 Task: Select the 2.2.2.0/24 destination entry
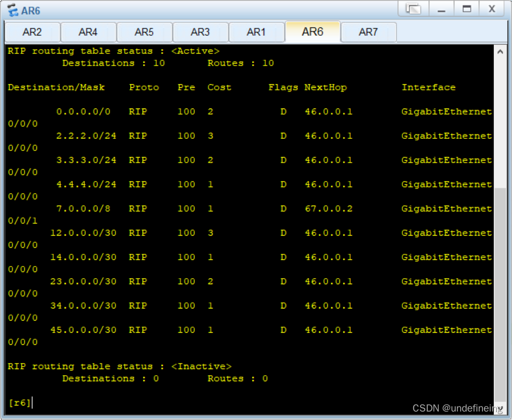86,136
